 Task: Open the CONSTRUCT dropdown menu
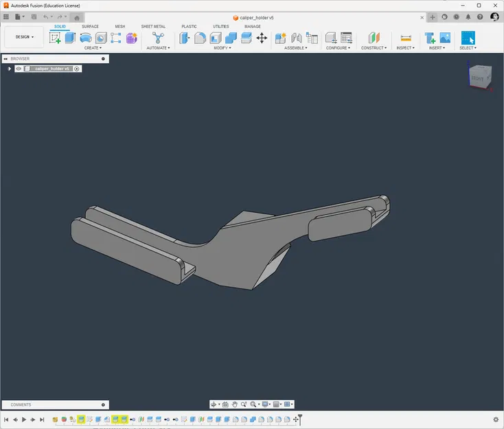coord(374,48)
